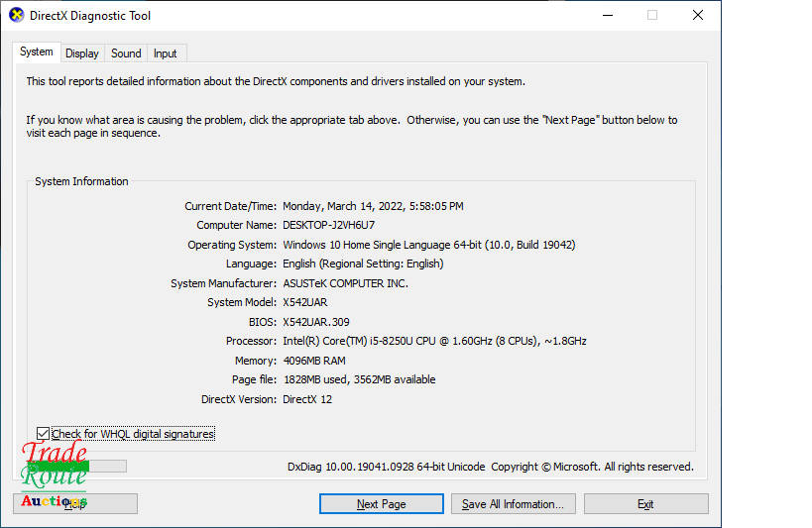Click the Computer Name value DESKTOP-J2VH6U7
This screenshot has width=812, height=528.
pyautogui.click(x=328, y=226)
